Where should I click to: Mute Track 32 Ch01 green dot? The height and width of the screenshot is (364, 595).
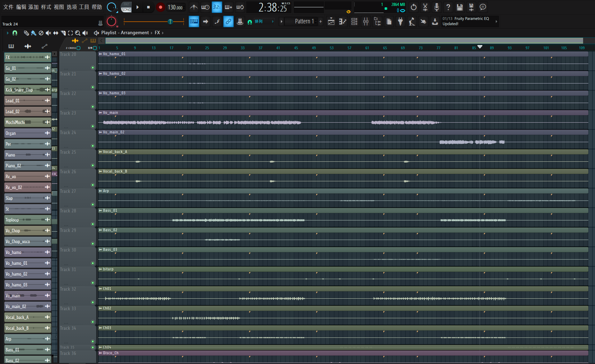click(x=93, y=303)
